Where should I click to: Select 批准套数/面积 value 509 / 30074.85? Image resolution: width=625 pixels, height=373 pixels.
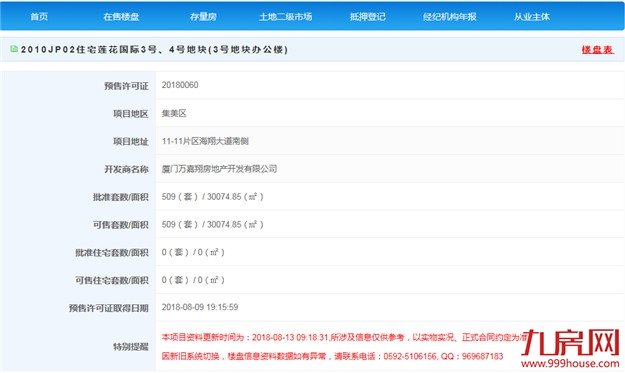point(212,197)
